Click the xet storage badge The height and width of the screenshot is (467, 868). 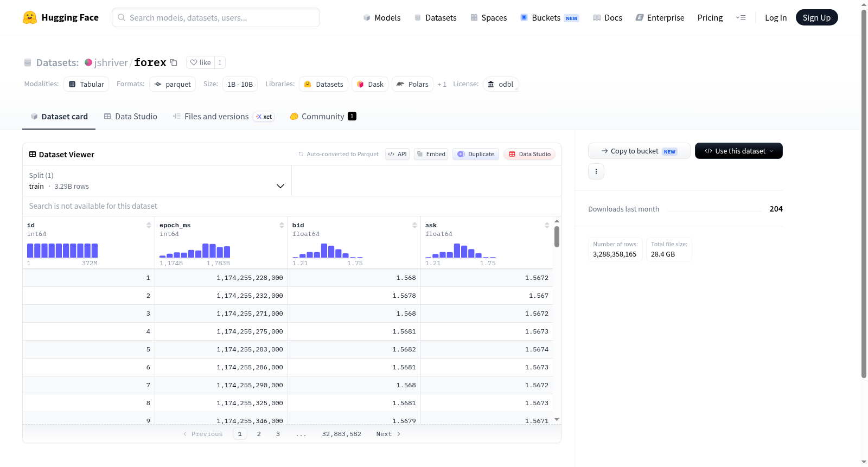tap(264, 117)
